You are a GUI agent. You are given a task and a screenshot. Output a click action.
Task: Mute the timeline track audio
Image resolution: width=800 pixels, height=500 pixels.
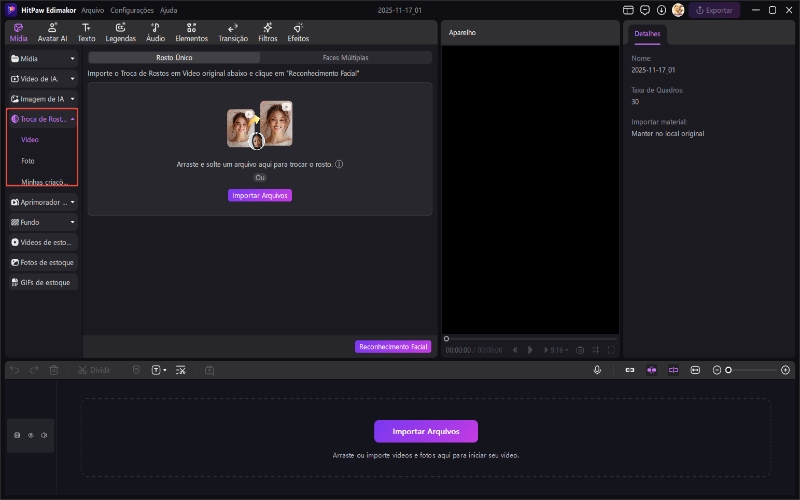point(45,435)
